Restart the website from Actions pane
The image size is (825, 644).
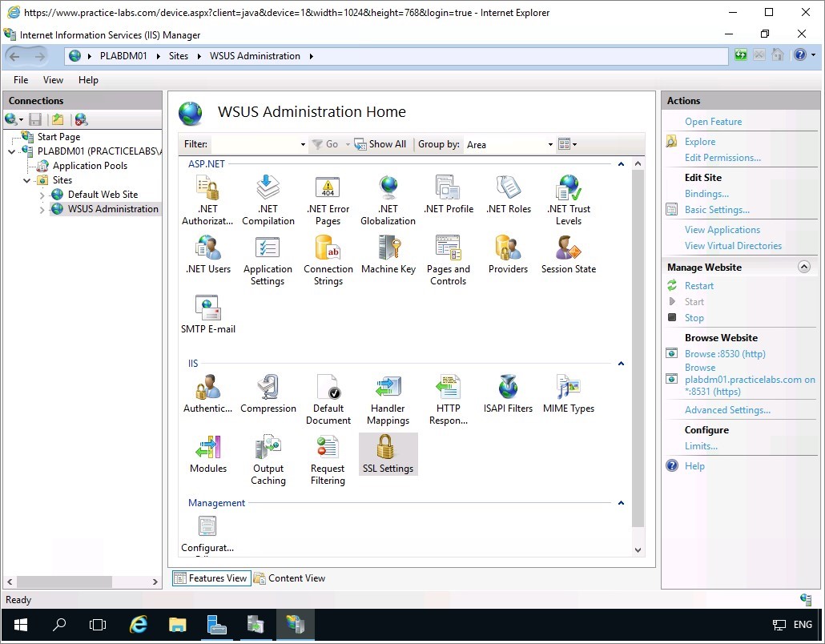(x=698, y=286)
